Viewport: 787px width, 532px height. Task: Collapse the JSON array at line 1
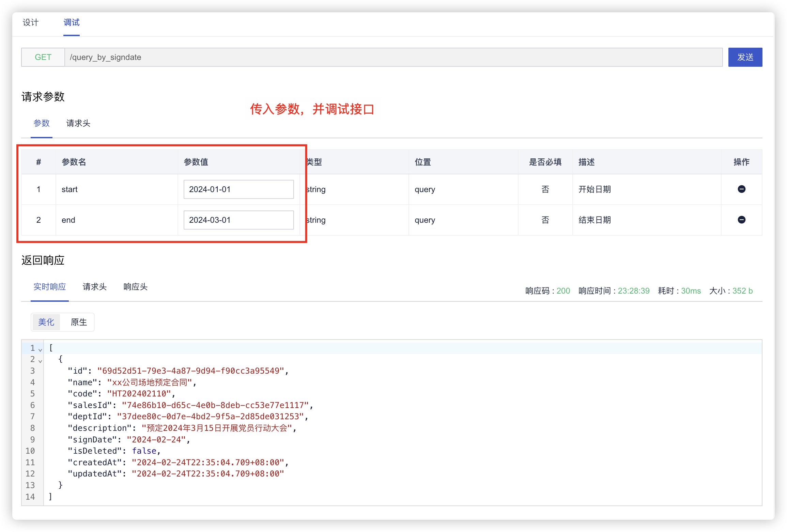(x=40, y=349)
